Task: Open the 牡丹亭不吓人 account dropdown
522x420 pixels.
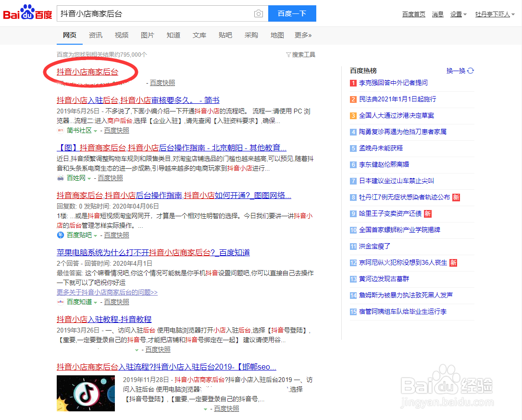Action: [495, 14]
